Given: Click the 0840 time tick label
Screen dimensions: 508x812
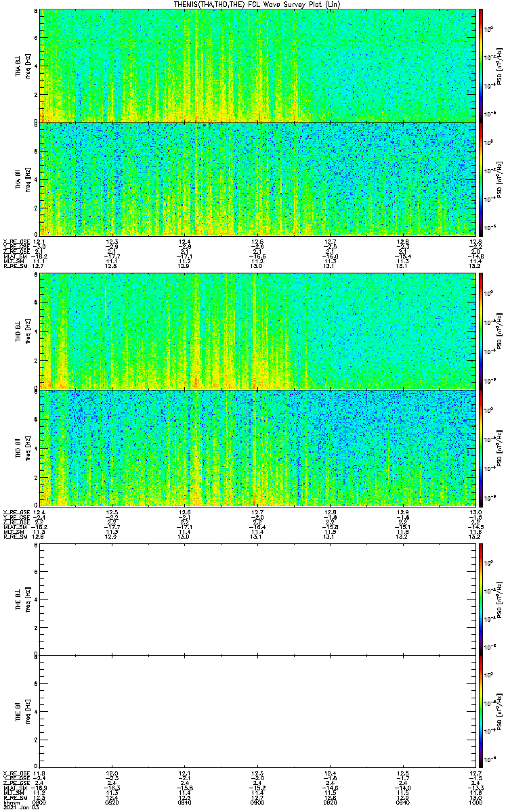Looking at the screenshot, I should (185, 802).
